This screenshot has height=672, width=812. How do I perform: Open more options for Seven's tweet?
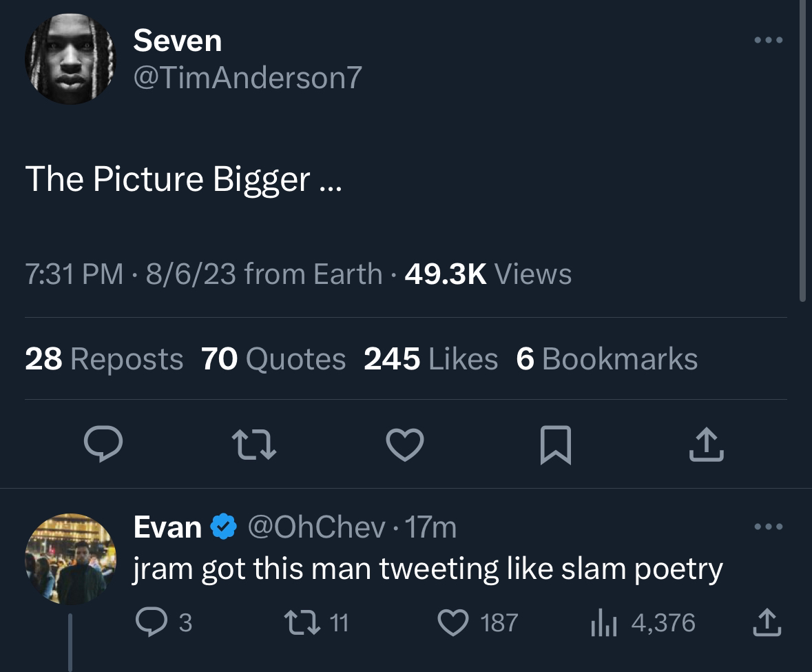point(769,41)
